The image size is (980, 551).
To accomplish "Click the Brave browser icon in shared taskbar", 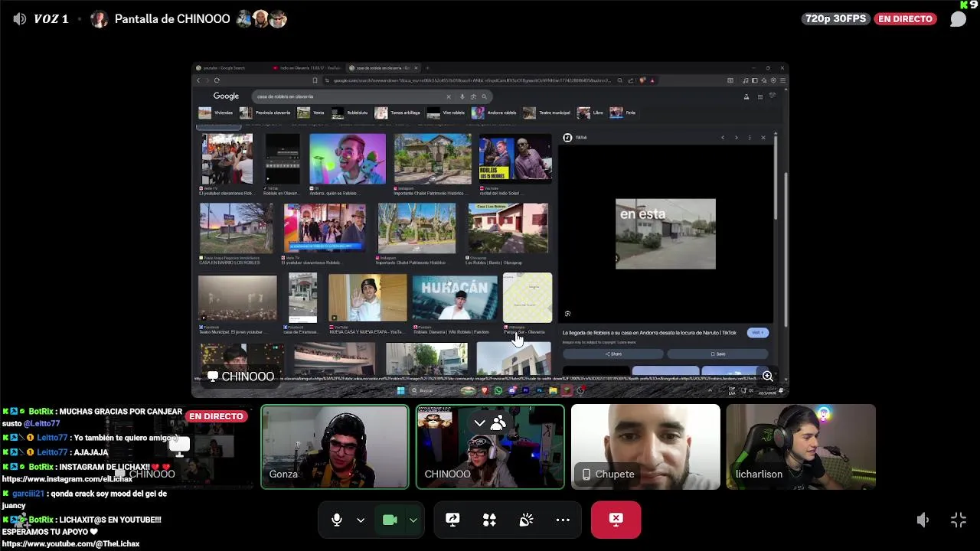I will pyautogui.click(x=484, y=390).
